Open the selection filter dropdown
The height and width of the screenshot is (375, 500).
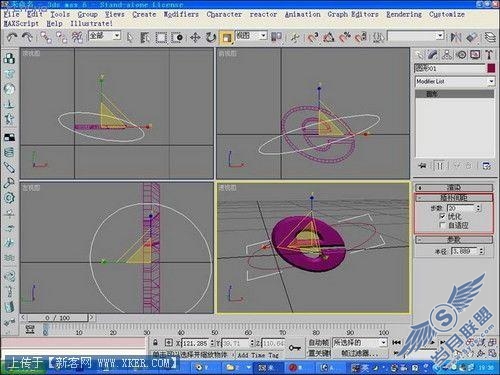point(104,35)
